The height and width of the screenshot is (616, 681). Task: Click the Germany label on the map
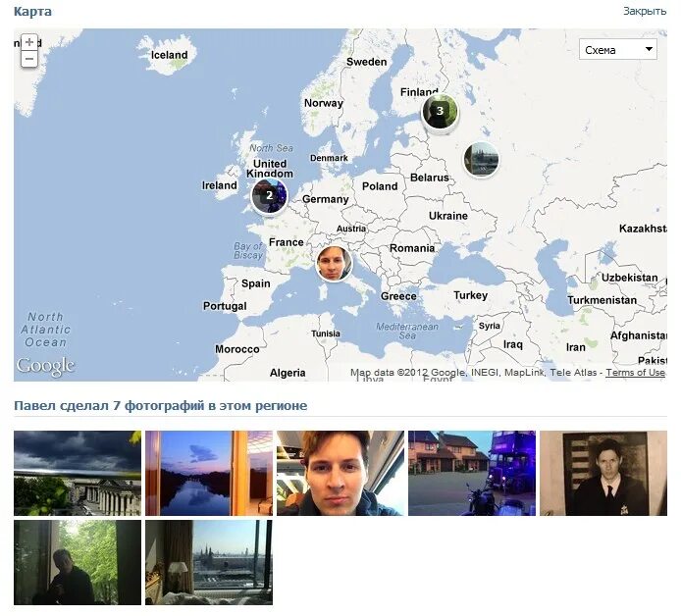pyautogui.click(x=326, y=199)
